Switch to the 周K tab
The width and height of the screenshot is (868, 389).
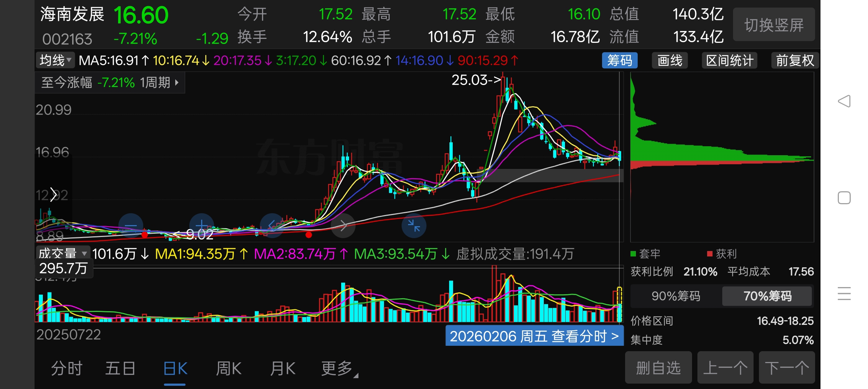[x=229, y=368]
